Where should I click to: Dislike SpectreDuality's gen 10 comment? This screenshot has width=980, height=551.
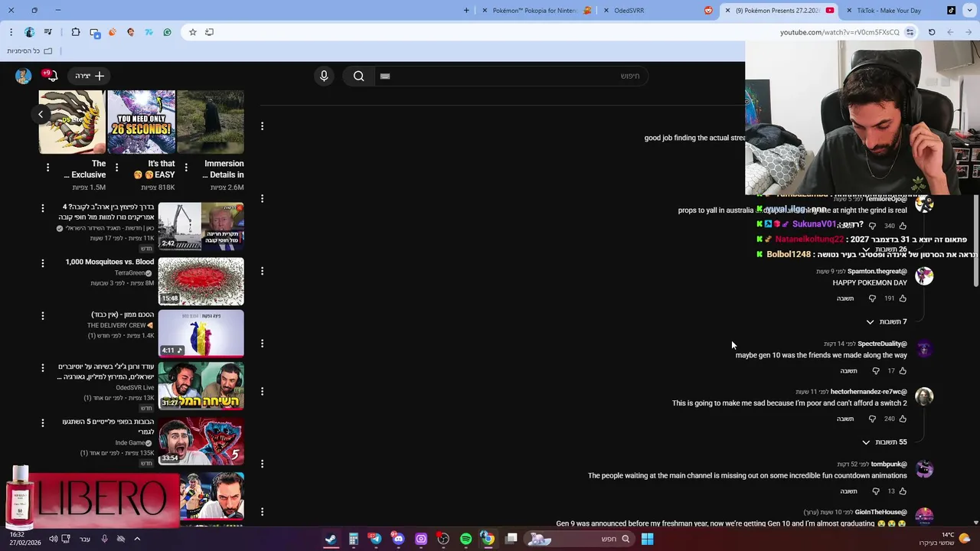876,371
